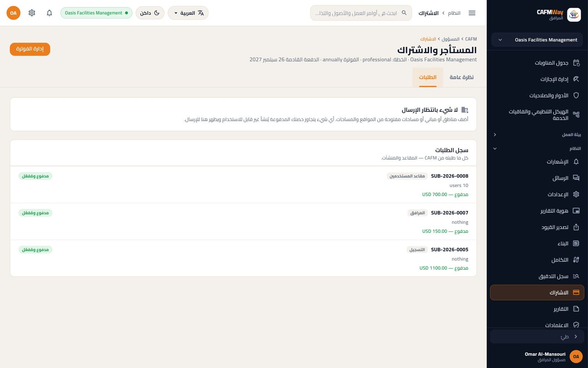Viewport: 588px width, 368px height.
Task: Collapse the sidebar with طي button
Action: pos(537,337)
